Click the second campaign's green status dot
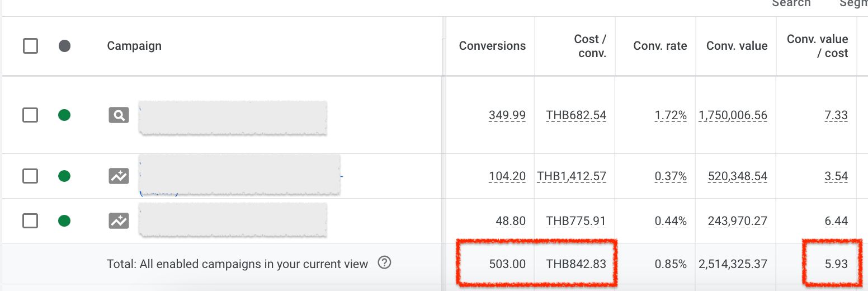The image size is (868, 291). 64,176
